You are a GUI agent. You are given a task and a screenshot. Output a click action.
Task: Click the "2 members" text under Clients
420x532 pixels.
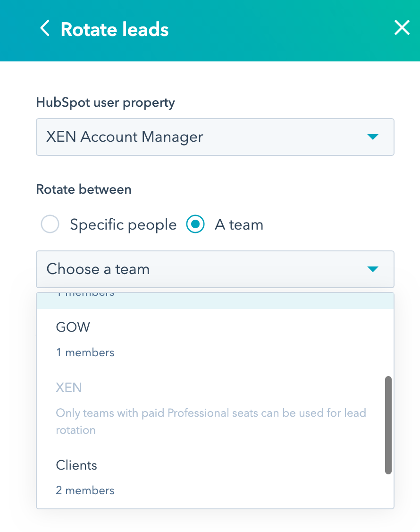[x=85, y=490]
